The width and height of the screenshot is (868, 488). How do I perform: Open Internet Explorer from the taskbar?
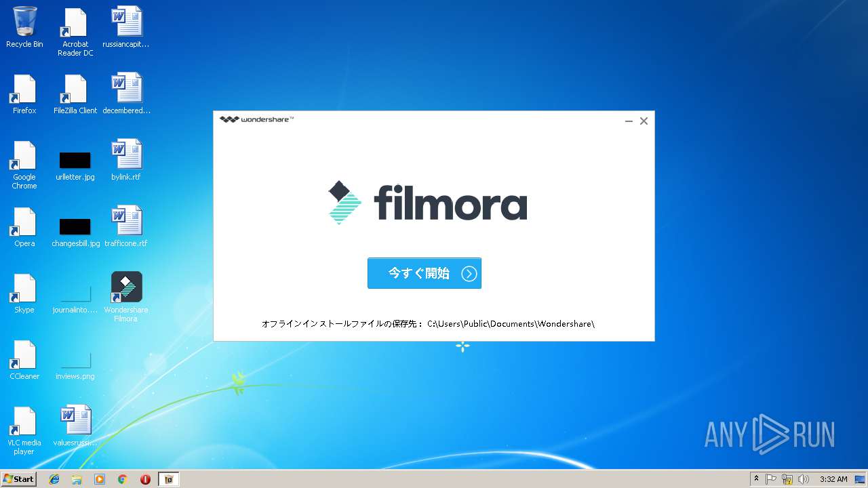pyautogui.click(x=54, y=479)
